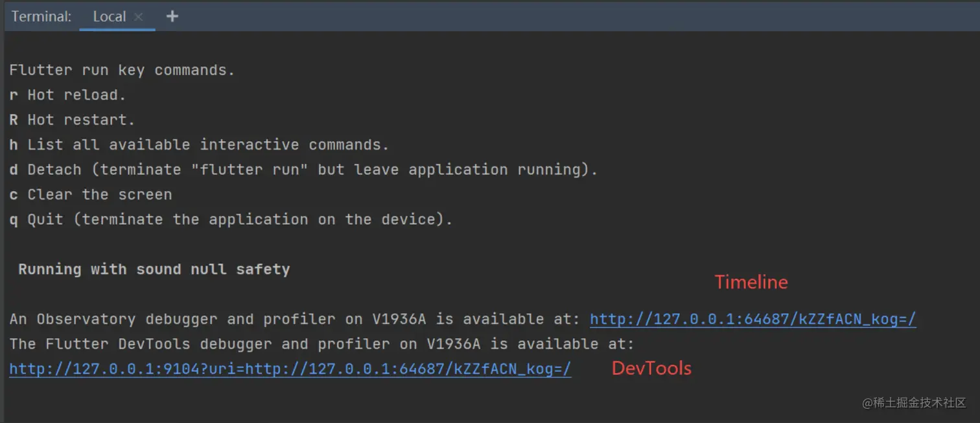Close the Local terminal tab

pyautogui.click(x=138, y=17)
